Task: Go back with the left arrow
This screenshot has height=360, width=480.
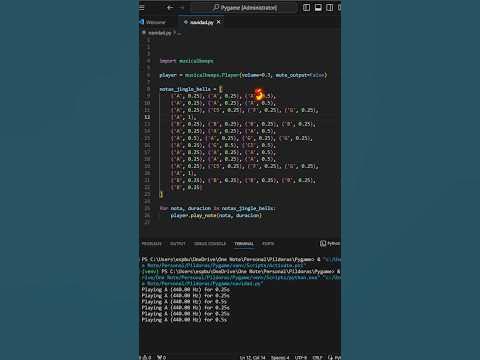Action: point(170,7)
